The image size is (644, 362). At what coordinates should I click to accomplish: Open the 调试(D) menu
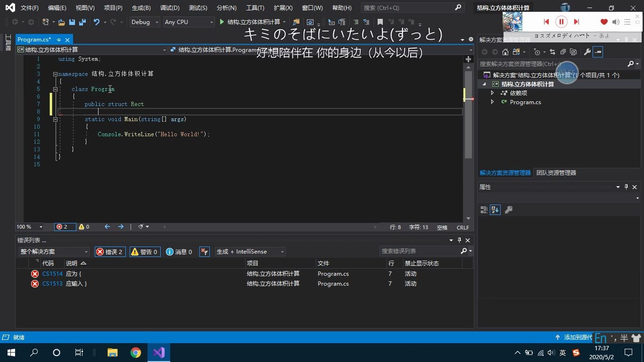tap(170, 8)
